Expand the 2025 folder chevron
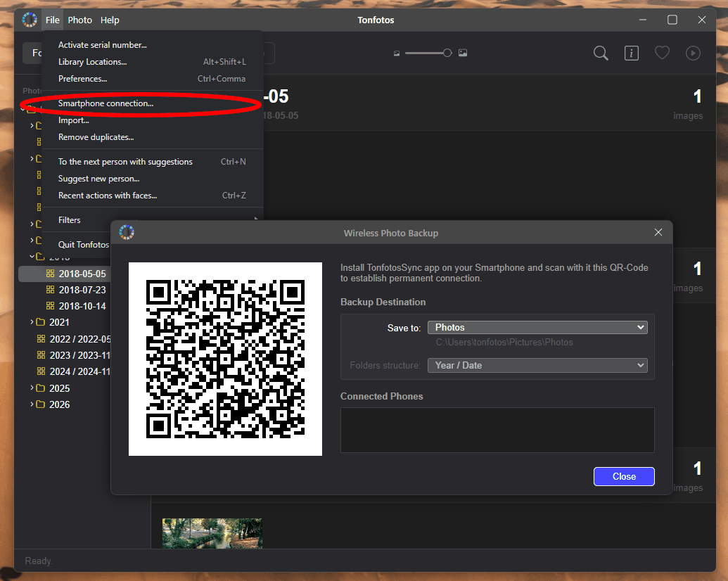 [32, 388]
